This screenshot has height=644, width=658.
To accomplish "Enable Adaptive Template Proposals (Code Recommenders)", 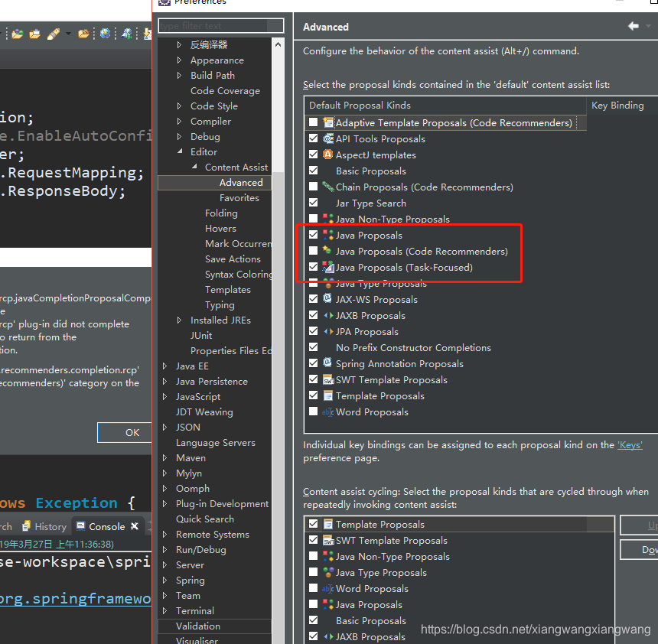I will [x=314, y=122].
